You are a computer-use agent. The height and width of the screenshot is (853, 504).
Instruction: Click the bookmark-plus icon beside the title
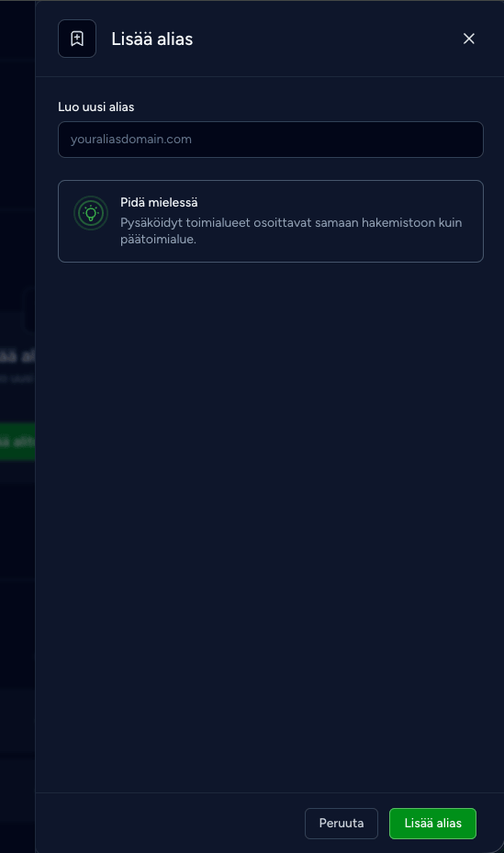pyautogui.click(x=77, y=39)
